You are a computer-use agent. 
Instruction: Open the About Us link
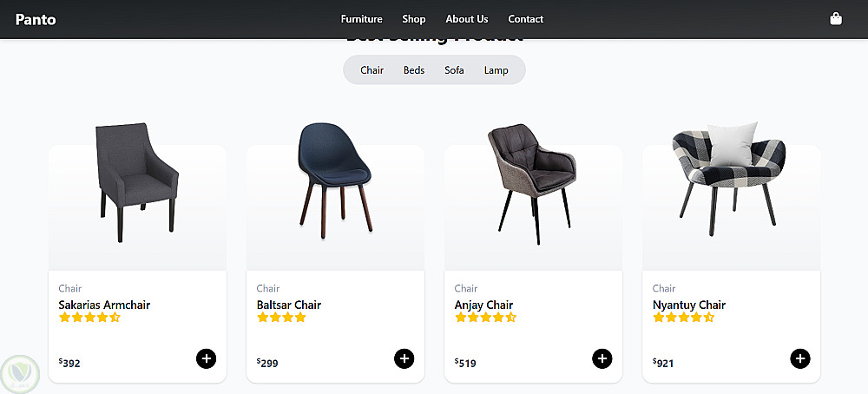(467, 19)
